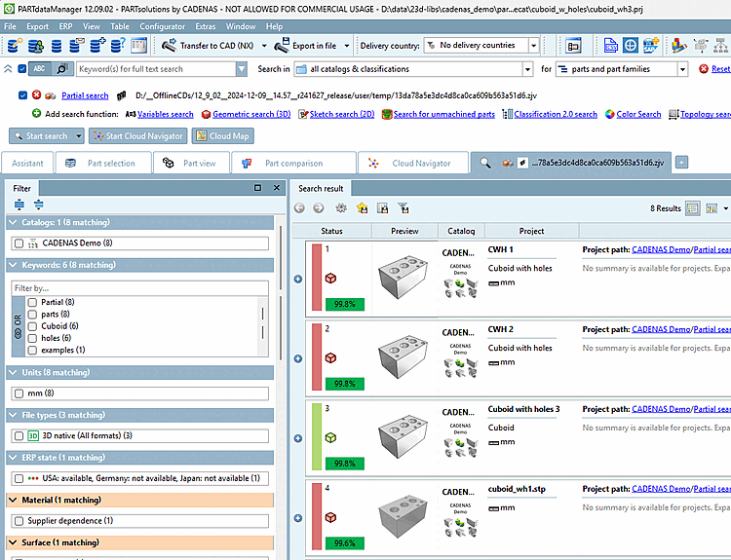This screenshot has width=731, height=560.
Task: Click the save filter funnel icon
Action: (404, 208)
